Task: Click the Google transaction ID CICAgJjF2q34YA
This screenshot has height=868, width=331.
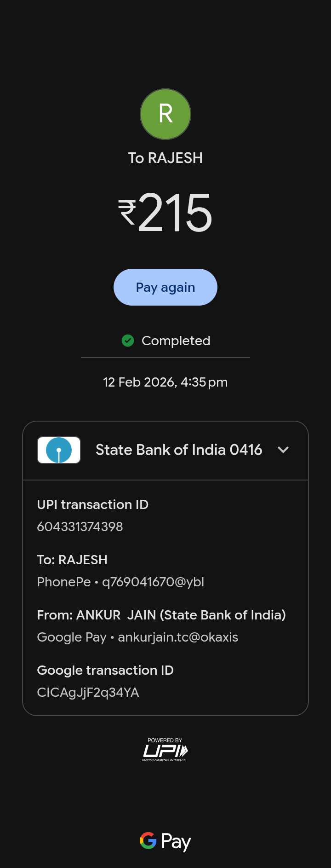Action: click(88, 692)
